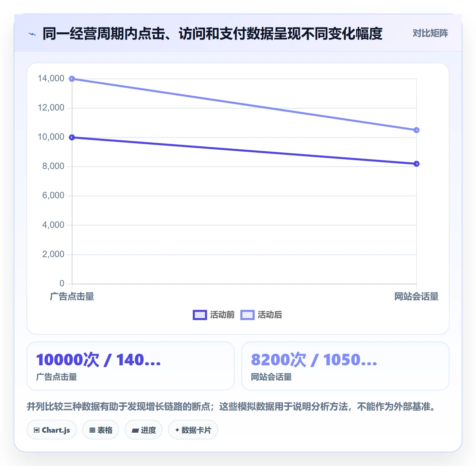Click the 10000次 / 140… value text
Screen dimensions: 476x466
pyautogui.click(x=99, y=360)
